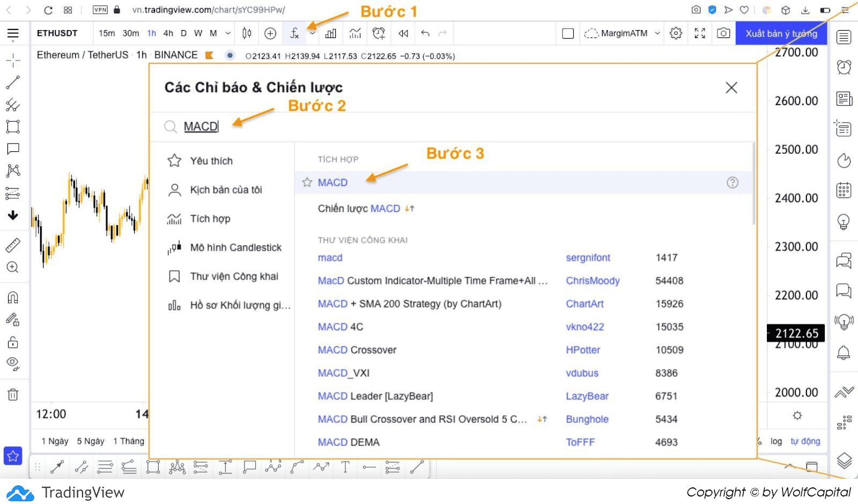Image resolution: width=858 pixels, height=504 pixels.
Task: Open author ChrisMoody profile
Action: click(593, 281)
